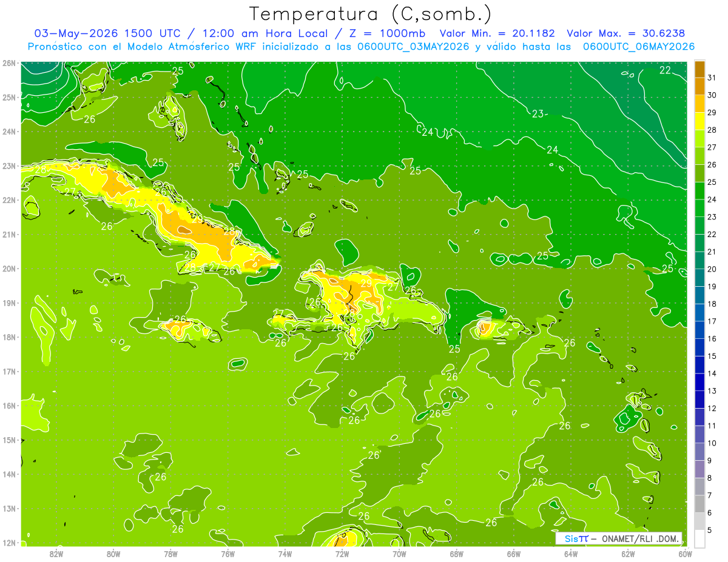Click the 26N latitude axis label
Screen dimensions: 728x562
(8, 63)
